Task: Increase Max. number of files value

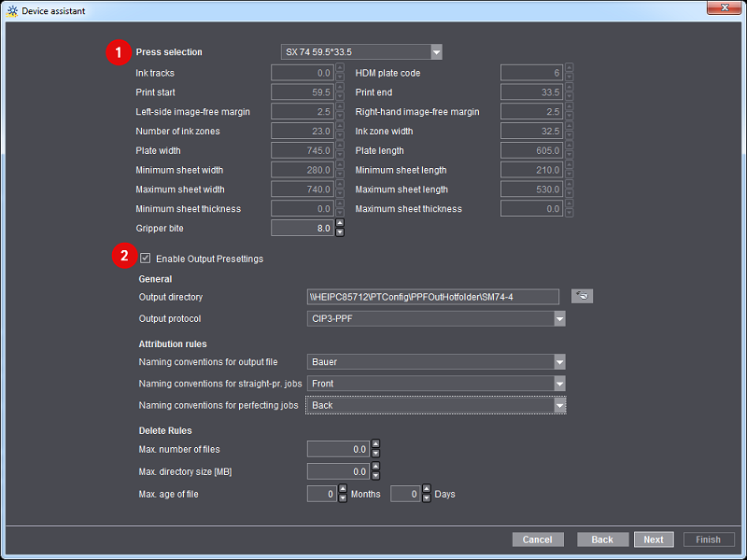Action: pyautogui.click(x=375, y=444)
